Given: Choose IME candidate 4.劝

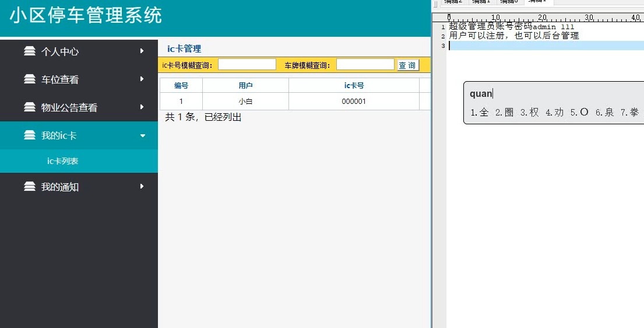Looking at the screenshot, I should [554, 113].
